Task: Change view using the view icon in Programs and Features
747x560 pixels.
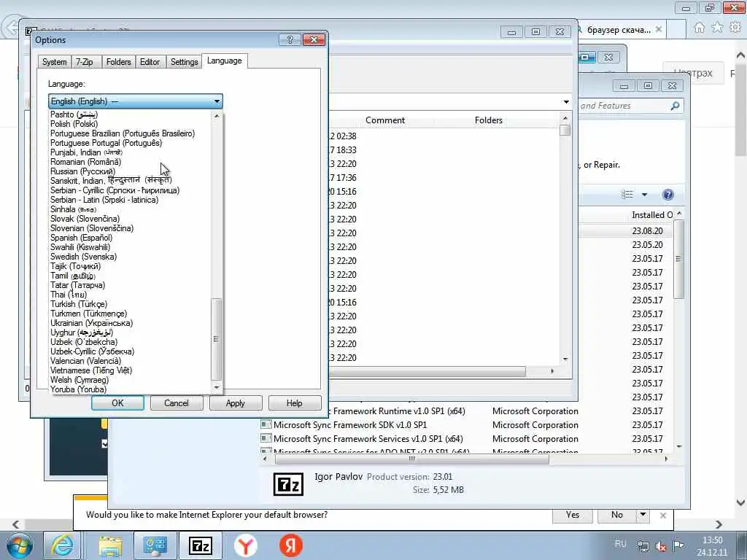Action: [x=627, y=194]
